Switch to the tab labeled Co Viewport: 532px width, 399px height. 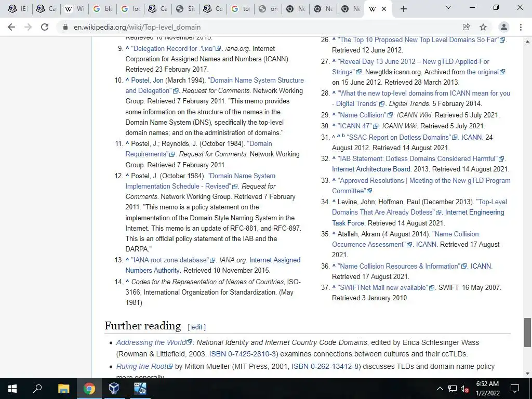[x=214, y=9]
